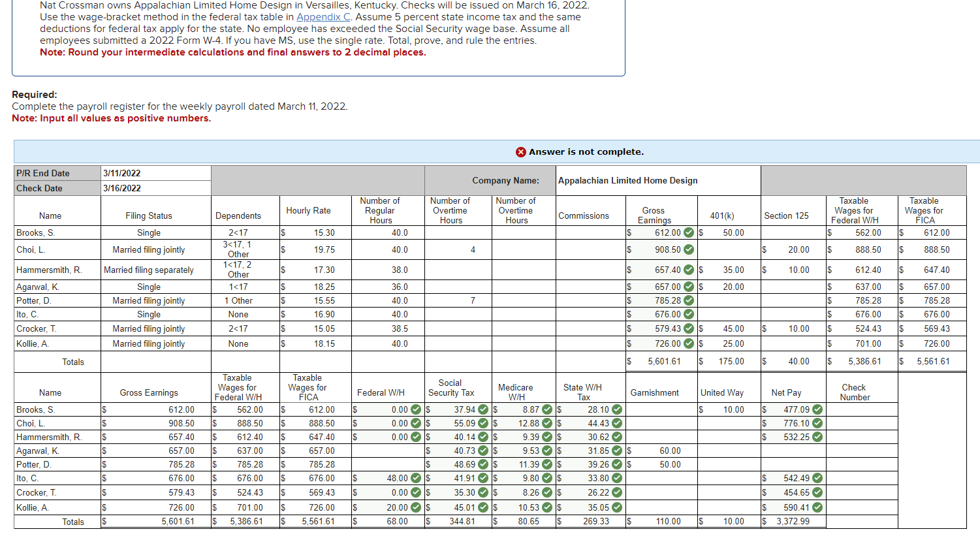Select the Company Name field

point(657,180)
